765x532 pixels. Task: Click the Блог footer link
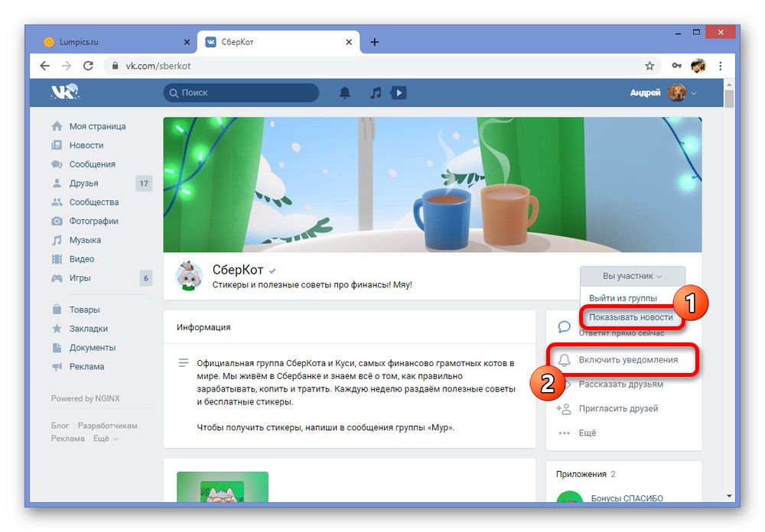[60, 426]
